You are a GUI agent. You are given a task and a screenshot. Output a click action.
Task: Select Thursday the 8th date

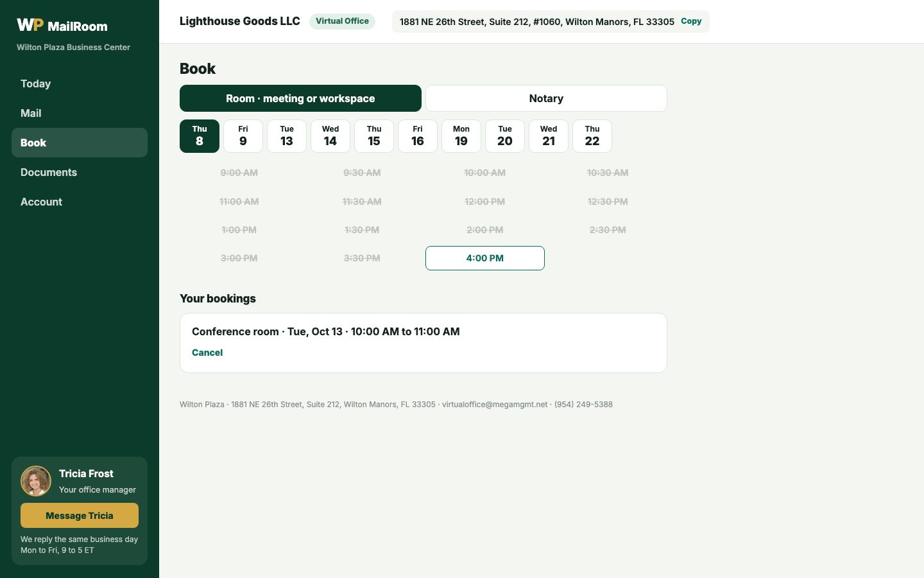pos(200,136)
